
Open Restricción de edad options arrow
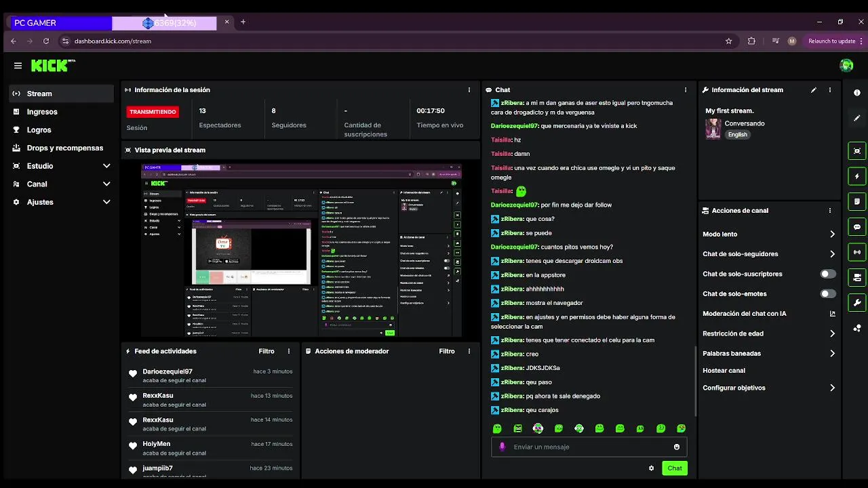coord(833,333)
